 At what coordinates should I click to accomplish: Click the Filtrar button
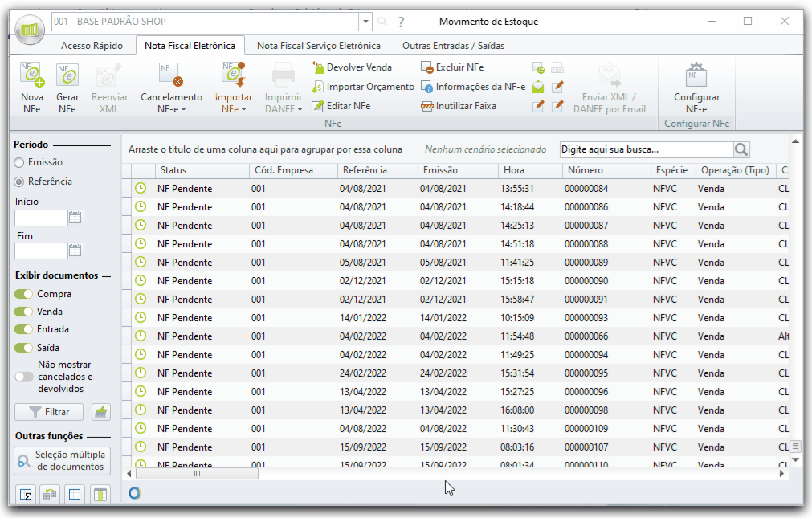tap(48, 412)
